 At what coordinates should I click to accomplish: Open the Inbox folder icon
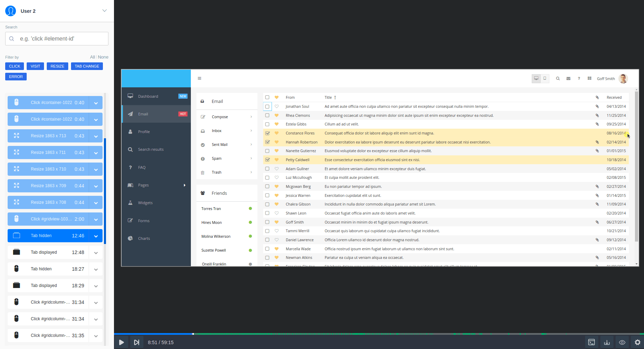point(203,131)
